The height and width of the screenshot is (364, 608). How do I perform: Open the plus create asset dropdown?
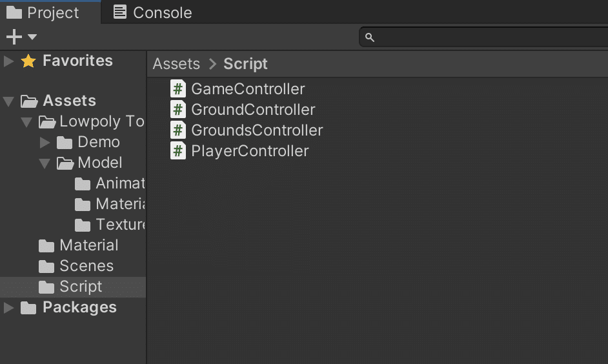pos(21,37)
